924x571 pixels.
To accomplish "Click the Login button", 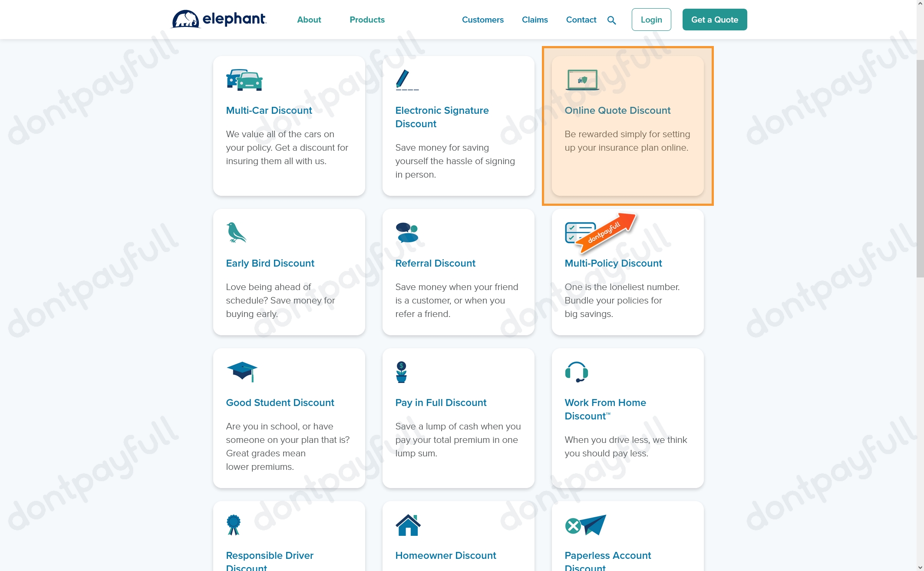I will click(651, 20).
